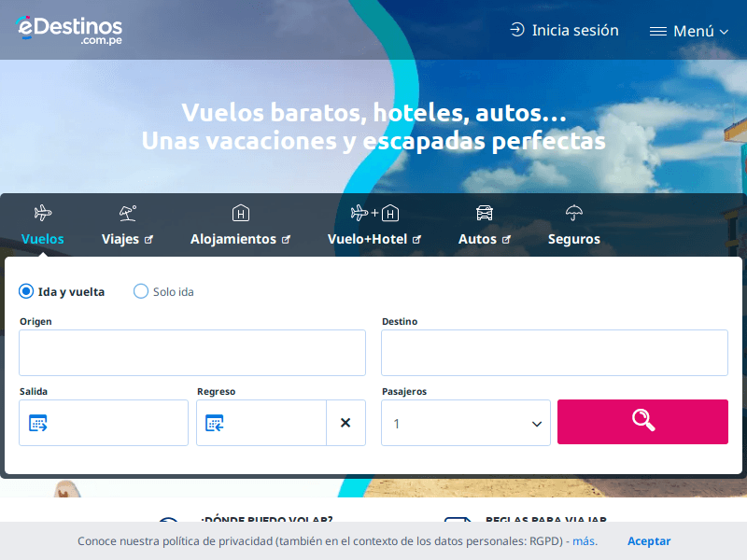Switch to the Vuelo+Hotel tab
Image resolution: width=747 pixels, height=560 pixels.
[x=373, y=224]
